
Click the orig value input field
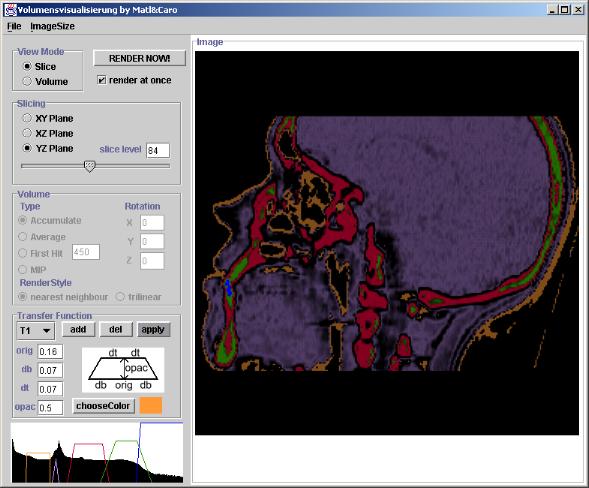[50, 352]
